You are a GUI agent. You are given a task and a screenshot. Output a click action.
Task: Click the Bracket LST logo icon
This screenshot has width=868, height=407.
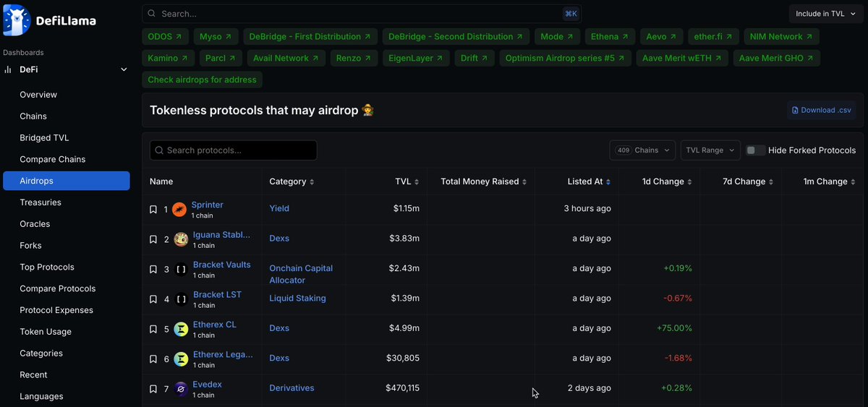click(x=181, y=299)
